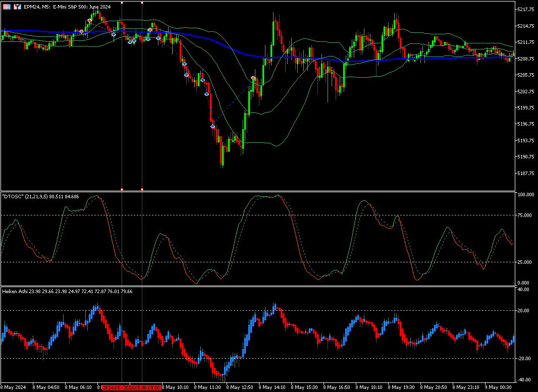
Task: Click the 8 May 2024 date label
Action: 14,387
